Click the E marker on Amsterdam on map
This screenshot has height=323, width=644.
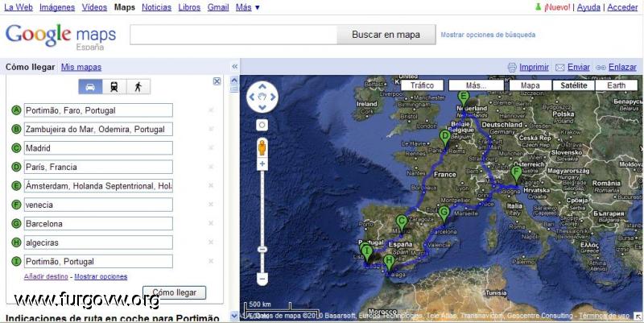(x=464, y=99)
